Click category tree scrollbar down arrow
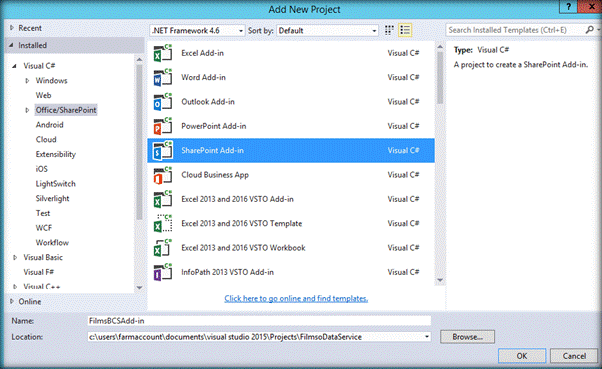602x369 pixels. pos(139,287)
